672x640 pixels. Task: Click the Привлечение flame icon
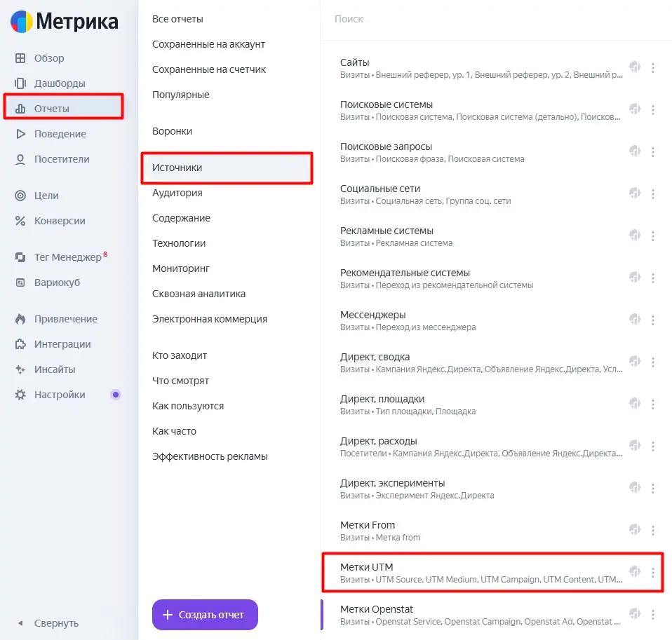click(20, 319)
